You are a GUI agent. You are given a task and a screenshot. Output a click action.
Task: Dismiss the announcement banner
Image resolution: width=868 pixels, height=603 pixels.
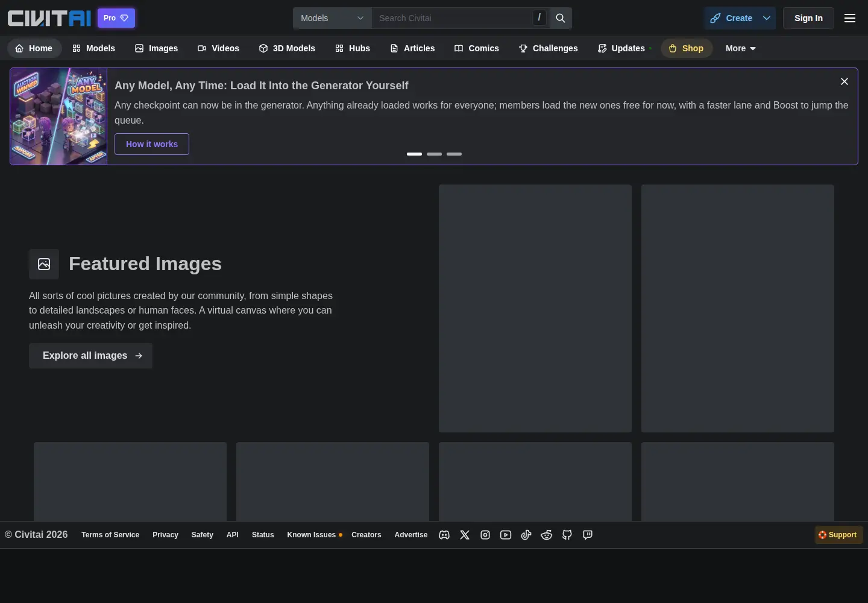[844, 81]
